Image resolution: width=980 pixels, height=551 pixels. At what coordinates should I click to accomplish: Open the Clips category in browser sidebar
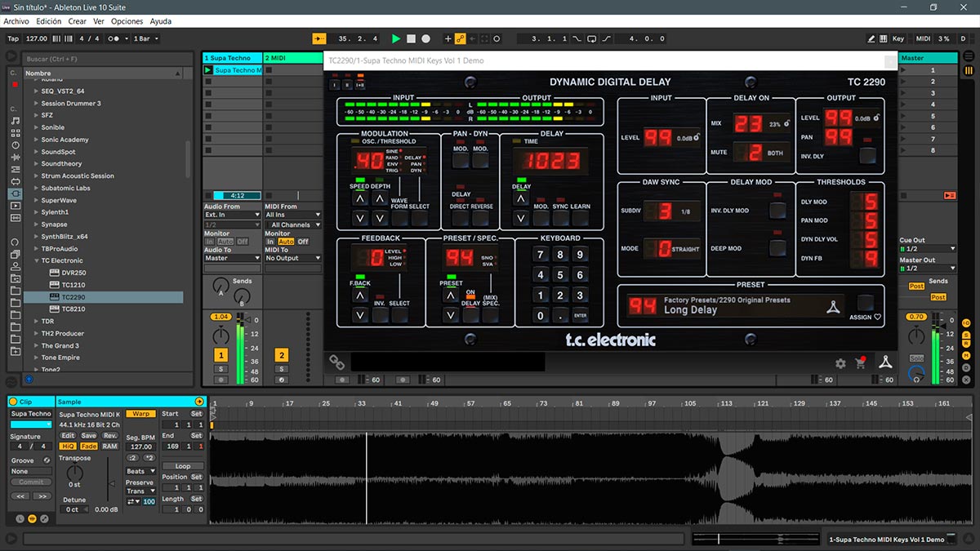(x=15, y=206)
